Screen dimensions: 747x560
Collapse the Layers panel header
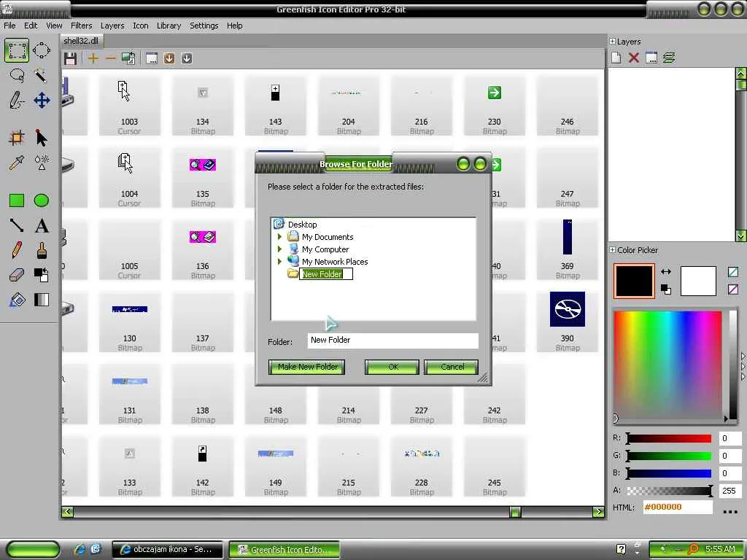point(612,42)
